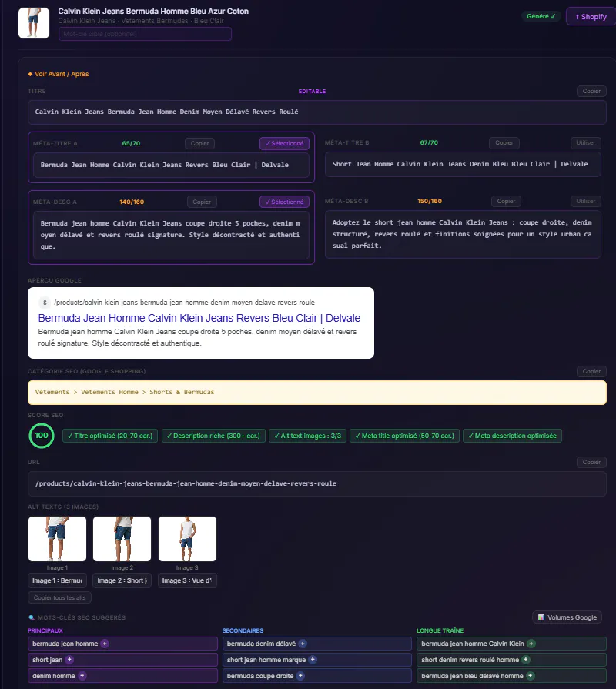Edit the Titre text field
Viewport: 616px width, 689px height.
[316, 112]
